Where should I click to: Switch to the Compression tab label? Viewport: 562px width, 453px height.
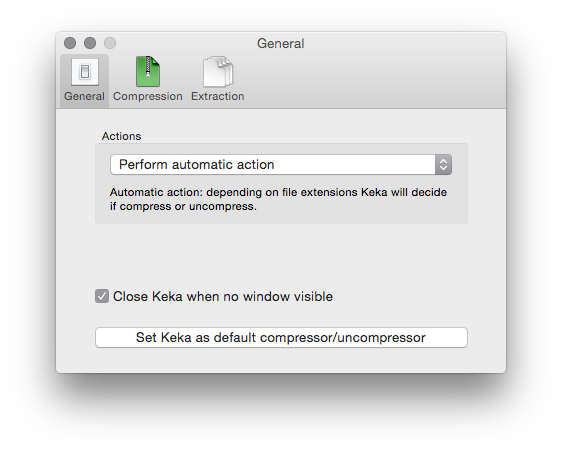tap(148, 96)
